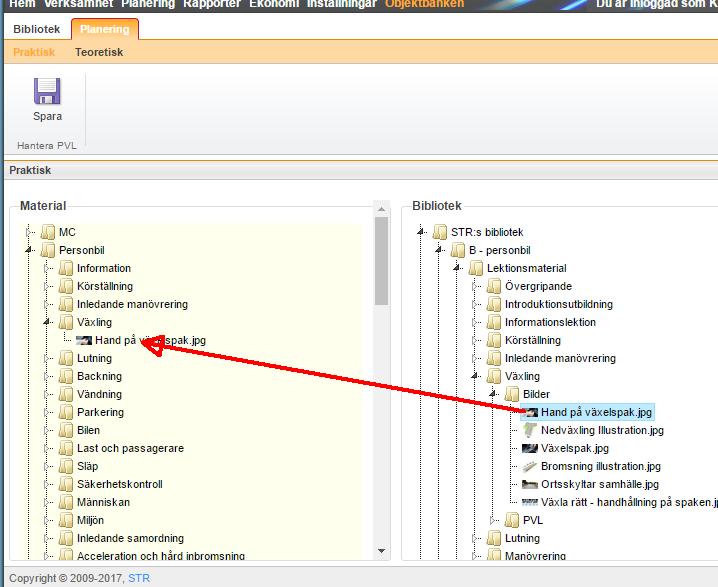The height and width of the screenshot is (587, 718).
Task: Click thumbnail icon of Nedväxling Illustration.jpg
Action: click(x=530, y=430)
